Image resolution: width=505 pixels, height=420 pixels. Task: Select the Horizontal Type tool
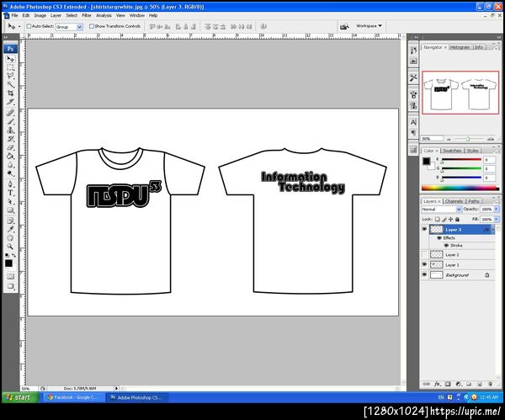click(x=10, y=193)
